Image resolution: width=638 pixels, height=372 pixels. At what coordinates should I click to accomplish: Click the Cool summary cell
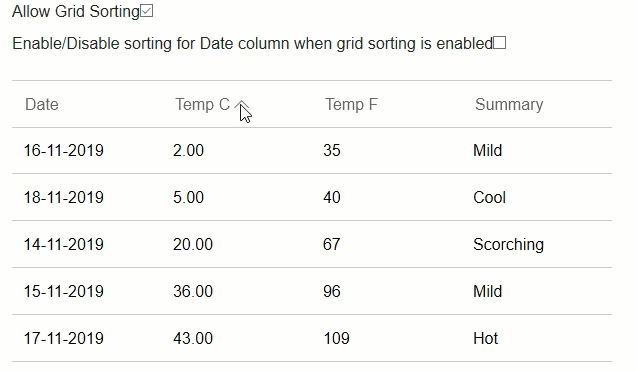click(489, 197)
